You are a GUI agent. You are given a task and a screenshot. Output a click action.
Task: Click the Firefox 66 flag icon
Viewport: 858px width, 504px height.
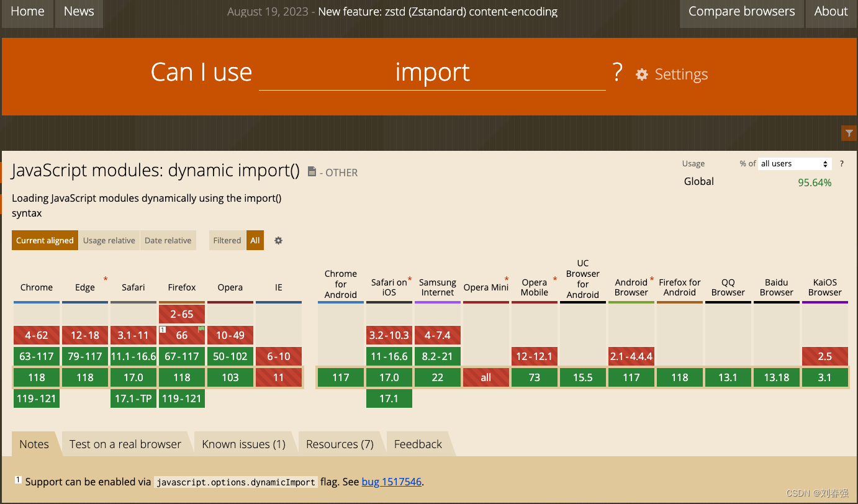click(x=201, y=330)
